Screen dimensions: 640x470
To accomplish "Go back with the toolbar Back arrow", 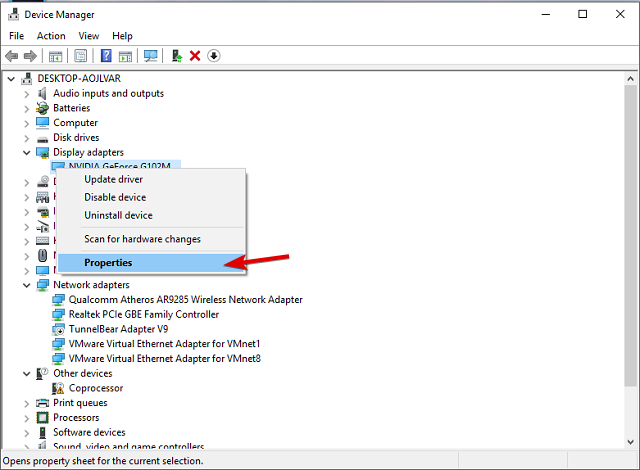I will click(x=11, y=56).
